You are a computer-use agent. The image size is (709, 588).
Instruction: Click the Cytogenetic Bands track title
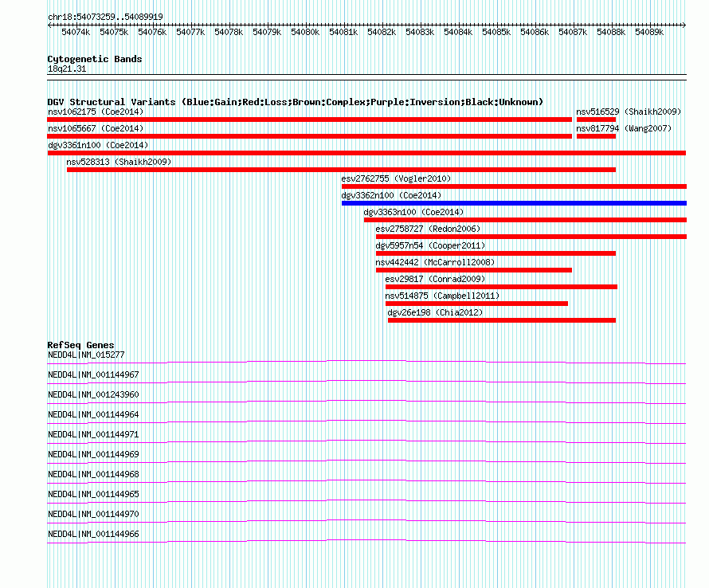[95, 59]
